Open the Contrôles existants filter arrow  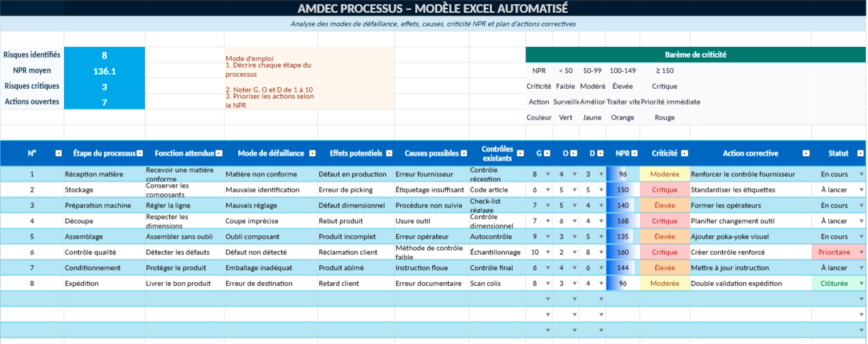point(520,154)
